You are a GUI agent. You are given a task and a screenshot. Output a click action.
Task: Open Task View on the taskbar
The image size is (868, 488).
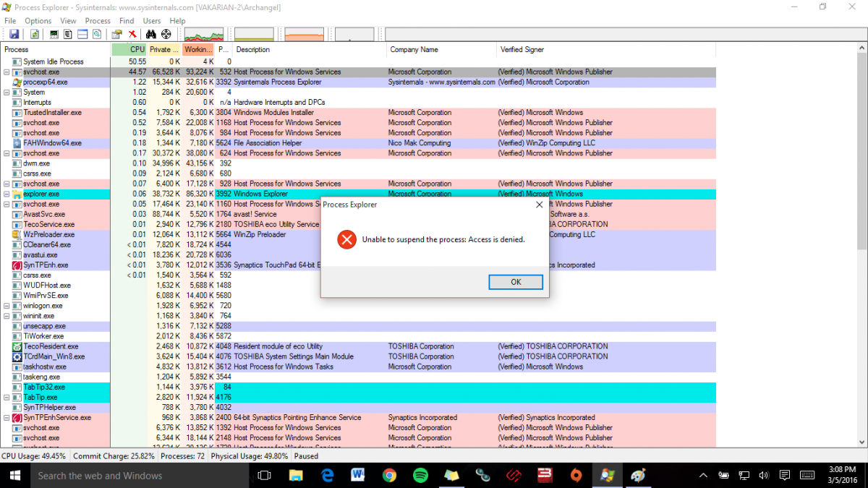[265, 475]
